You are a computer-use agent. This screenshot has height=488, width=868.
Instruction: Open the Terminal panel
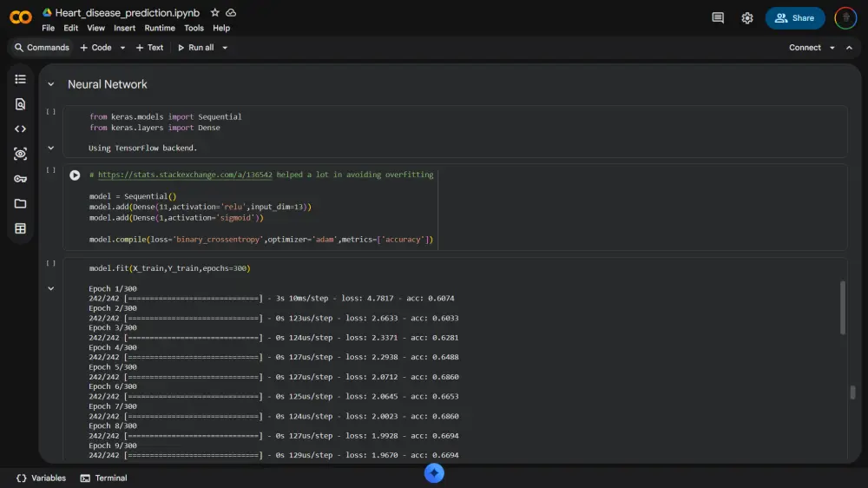103,478
